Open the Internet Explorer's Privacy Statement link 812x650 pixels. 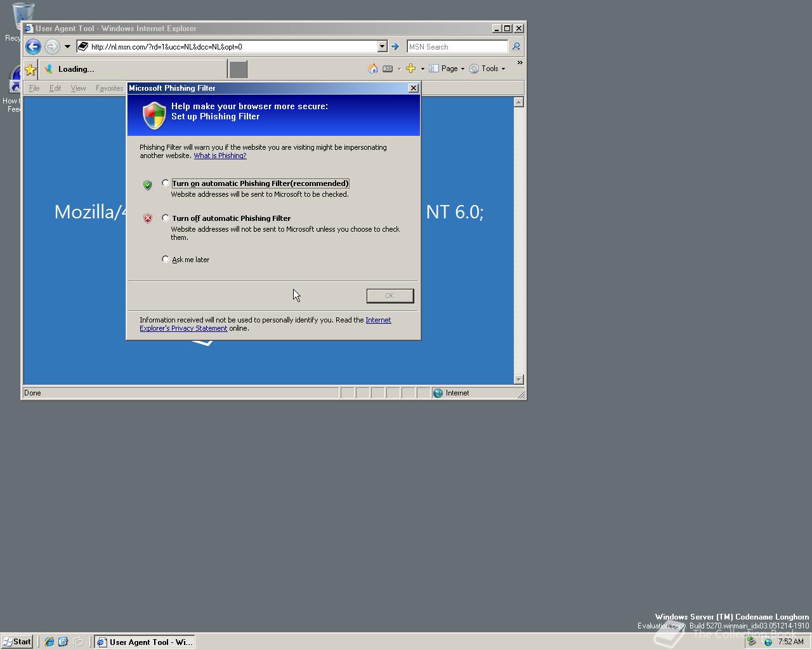(x=183, y=328)
